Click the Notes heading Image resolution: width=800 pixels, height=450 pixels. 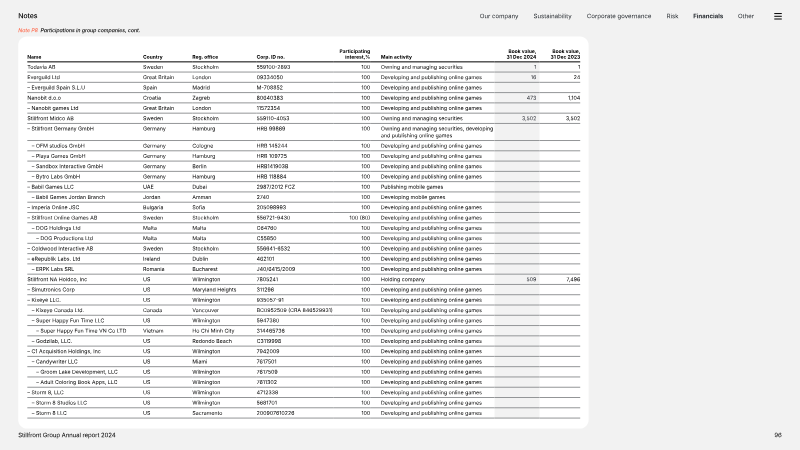pos(28,16)
